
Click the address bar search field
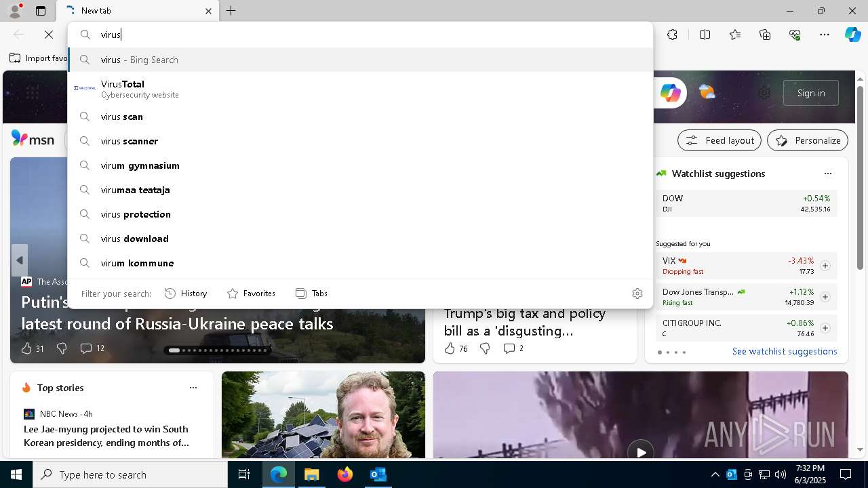click(360, 35)
